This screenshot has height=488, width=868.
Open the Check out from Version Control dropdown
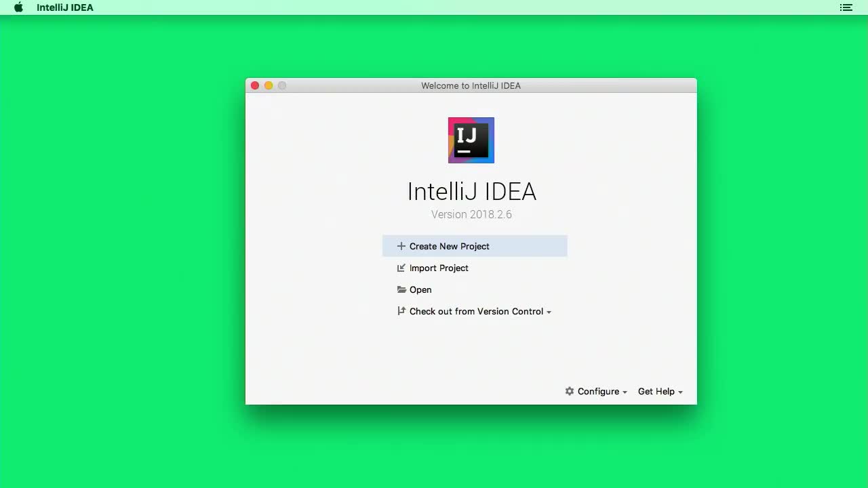click(x=549, y=312)
